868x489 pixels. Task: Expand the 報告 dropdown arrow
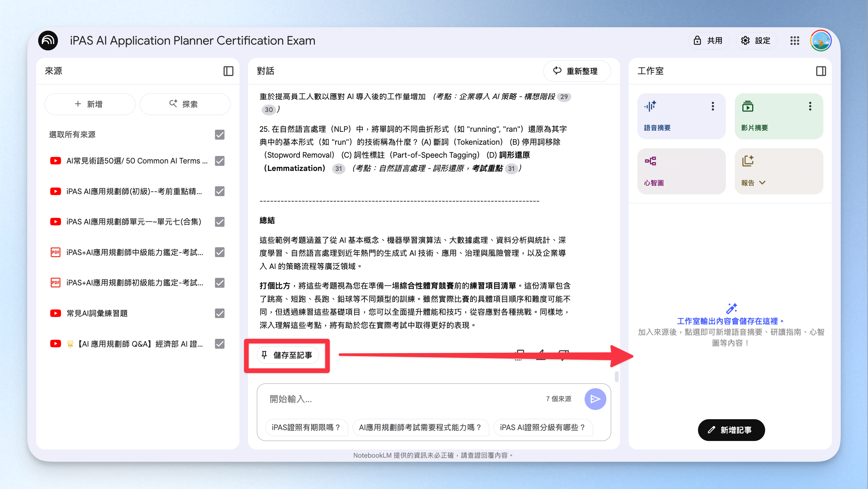click(x=762, y=183)
